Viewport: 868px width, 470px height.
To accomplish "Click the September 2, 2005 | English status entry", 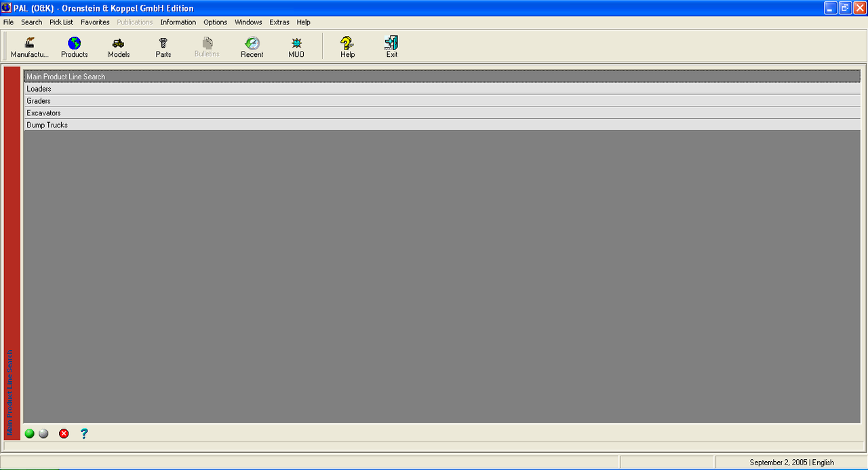I will pyautogui.click(x=791, y=463).
